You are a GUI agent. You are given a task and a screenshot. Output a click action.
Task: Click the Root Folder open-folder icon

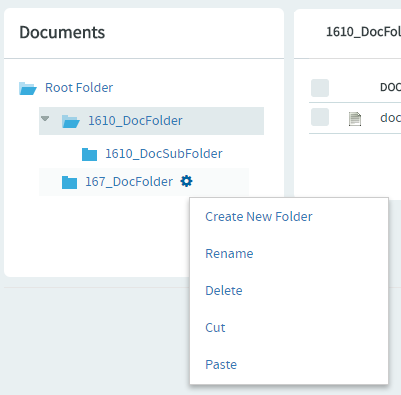tap(28, 88)
